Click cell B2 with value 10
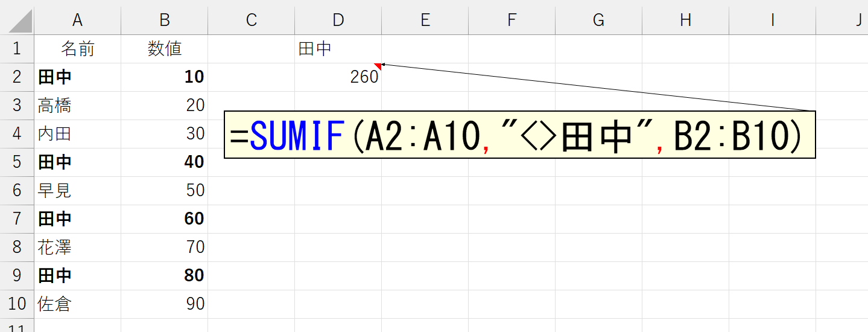 (x=164, y=77)
